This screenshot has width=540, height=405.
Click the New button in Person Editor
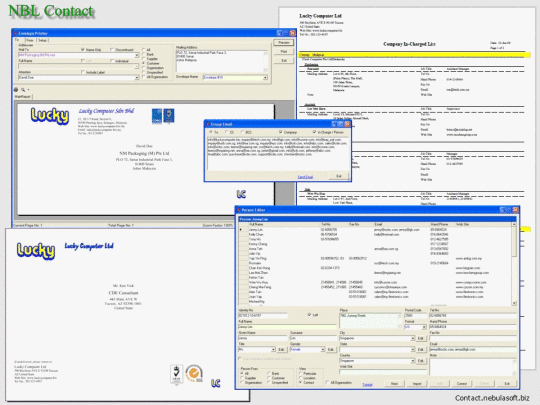(x=394, y=383)
